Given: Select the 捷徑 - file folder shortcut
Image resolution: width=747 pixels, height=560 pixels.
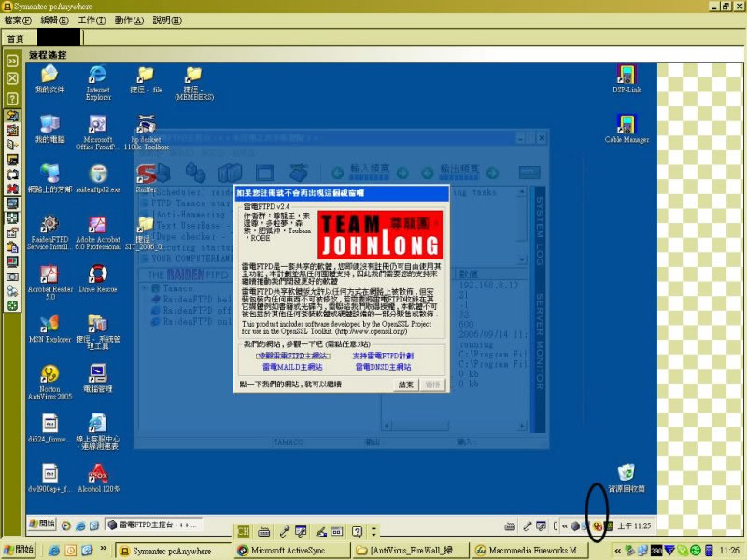Looking at the screenshot, I should (146, 79).
